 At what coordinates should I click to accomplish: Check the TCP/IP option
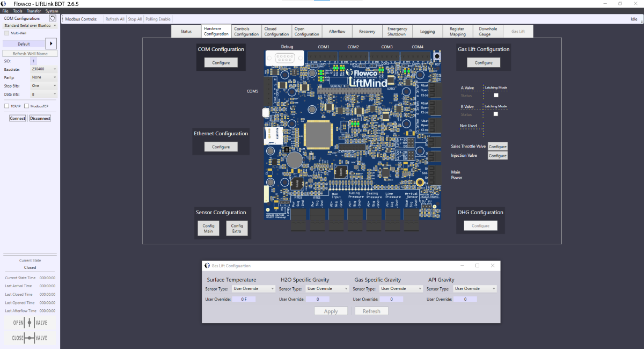[x=6, y=106]
